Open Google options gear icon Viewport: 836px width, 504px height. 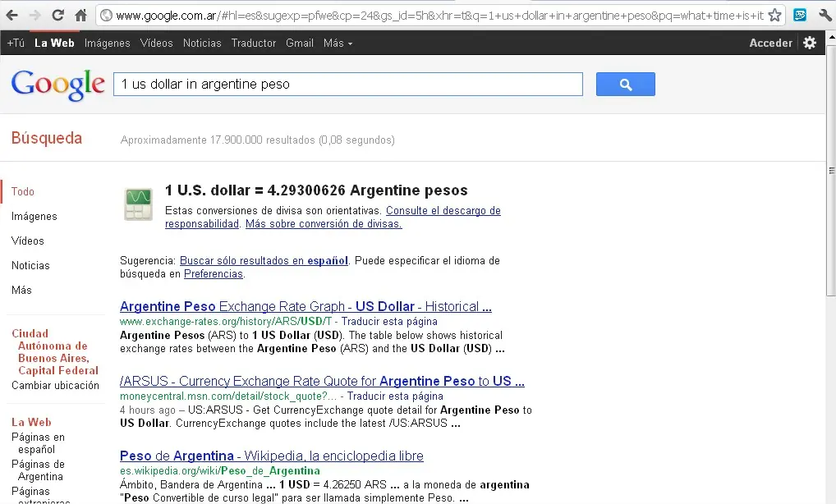click(810, 43)
